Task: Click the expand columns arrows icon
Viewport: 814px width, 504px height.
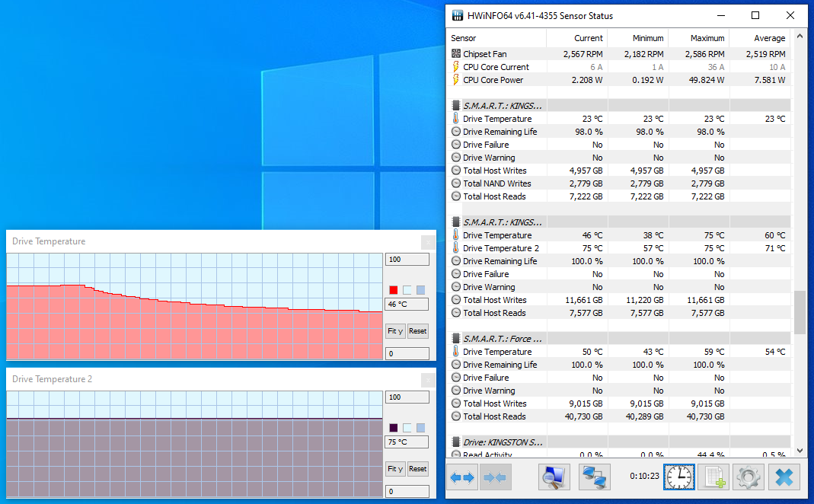Action: pos(462,477)
